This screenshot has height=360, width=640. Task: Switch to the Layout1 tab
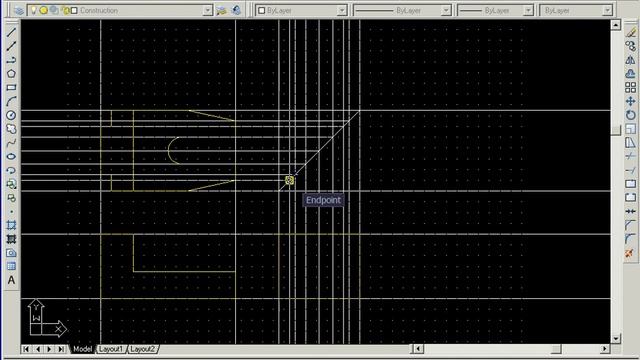point(110,349)
